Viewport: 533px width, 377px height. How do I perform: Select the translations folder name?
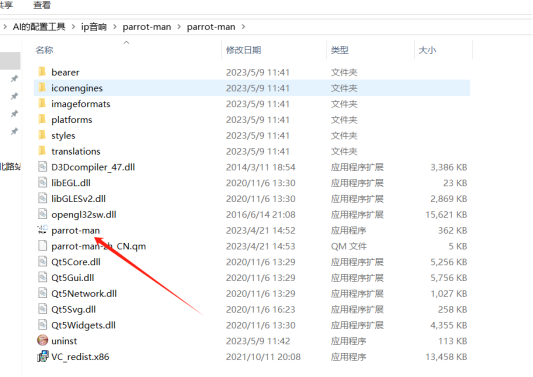click(x=76, y=151)
